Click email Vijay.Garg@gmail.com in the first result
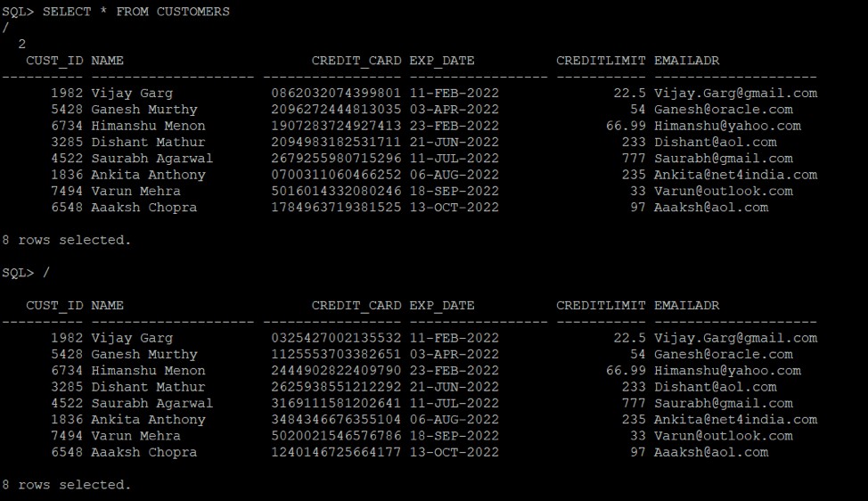Viewport: 868px width, 501px height. 735,94
